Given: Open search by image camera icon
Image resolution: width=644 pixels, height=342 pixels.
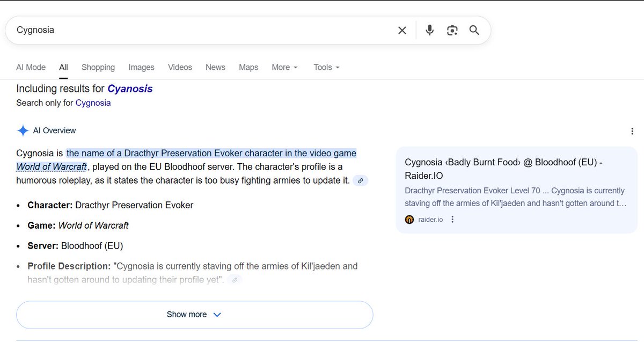Looking at the screenshot, I should tap(452, 30).
